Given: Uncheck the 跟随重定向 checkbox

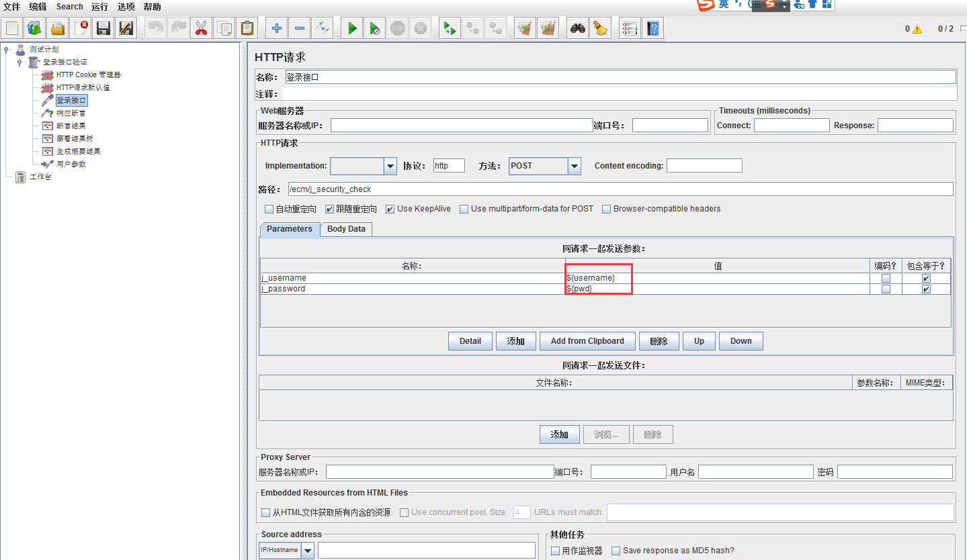Looking at the screenshot, I should (x=330, y=209).
